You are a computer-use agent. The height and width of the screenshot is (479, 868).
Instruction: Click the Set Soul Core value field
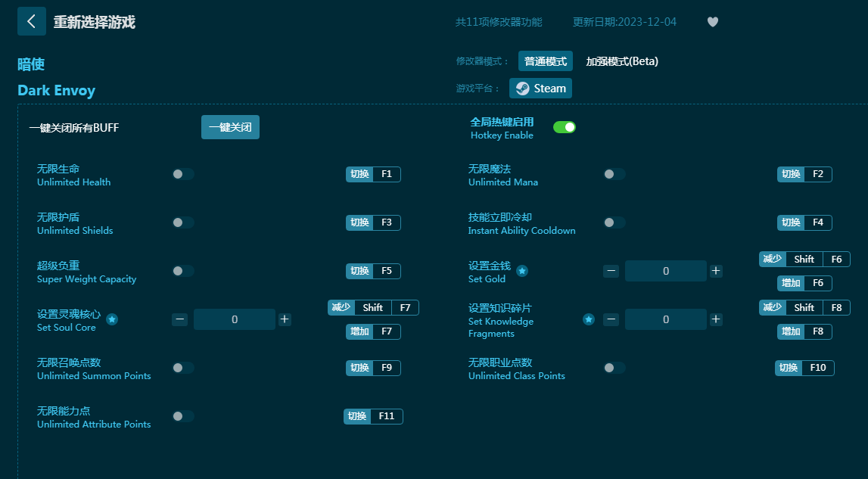234,319
